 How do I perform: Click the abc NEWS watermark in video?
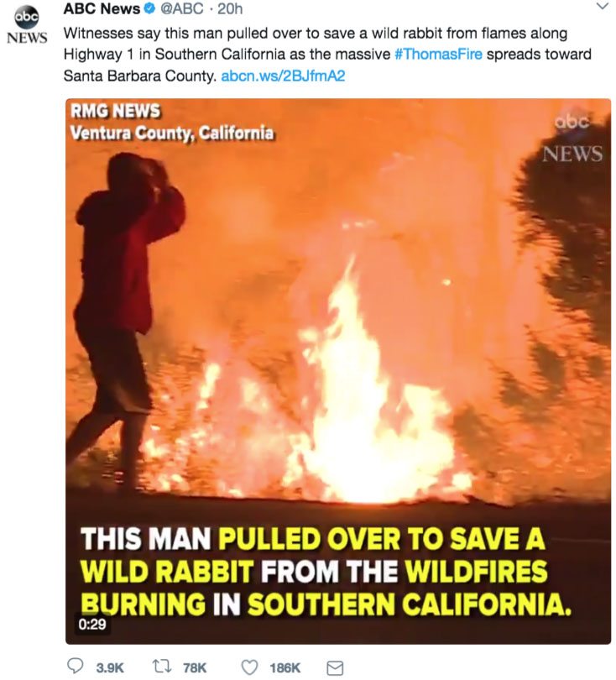pos(572,138)
